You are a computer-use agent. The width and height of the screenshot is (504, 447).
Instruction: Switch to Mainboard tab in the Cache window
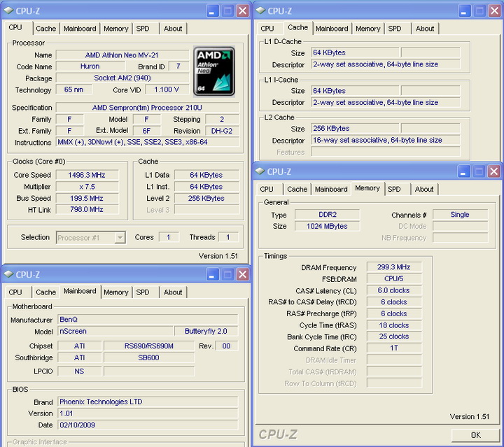pos(332,29)
